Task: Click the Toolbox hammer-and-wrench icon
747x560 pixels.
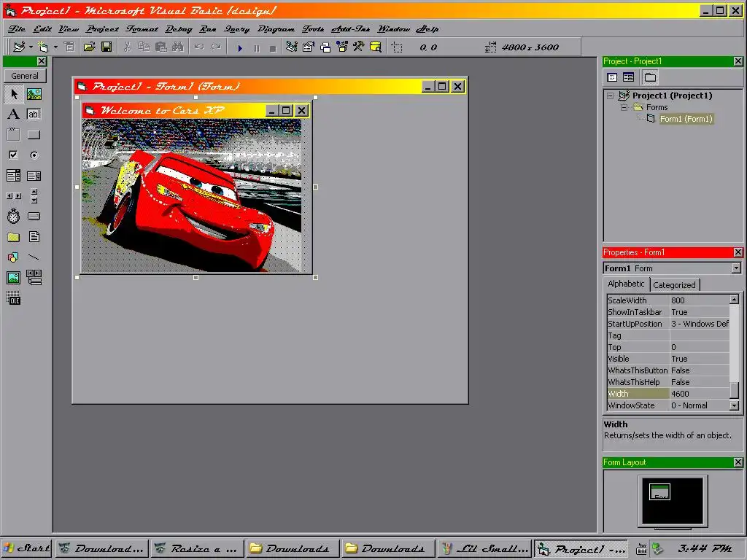Action: 359,47
